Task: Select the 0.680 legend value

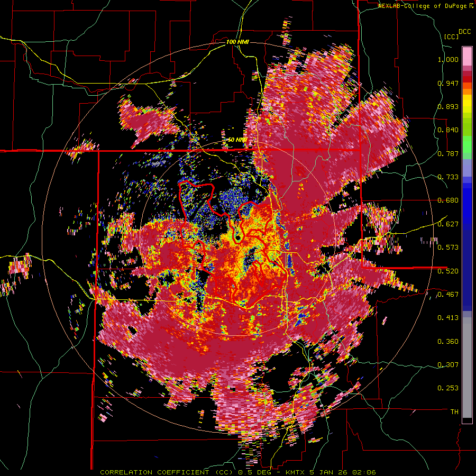Action: (448, 200)
